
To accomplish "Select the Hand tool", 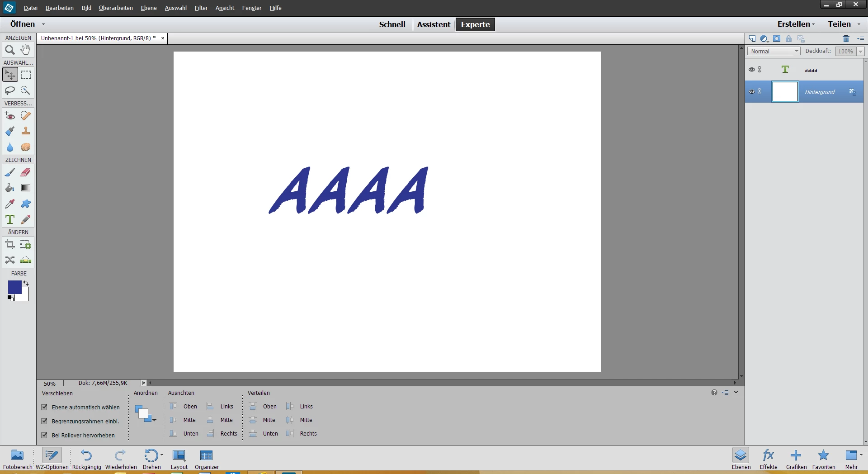I will (x=26, y=50).
